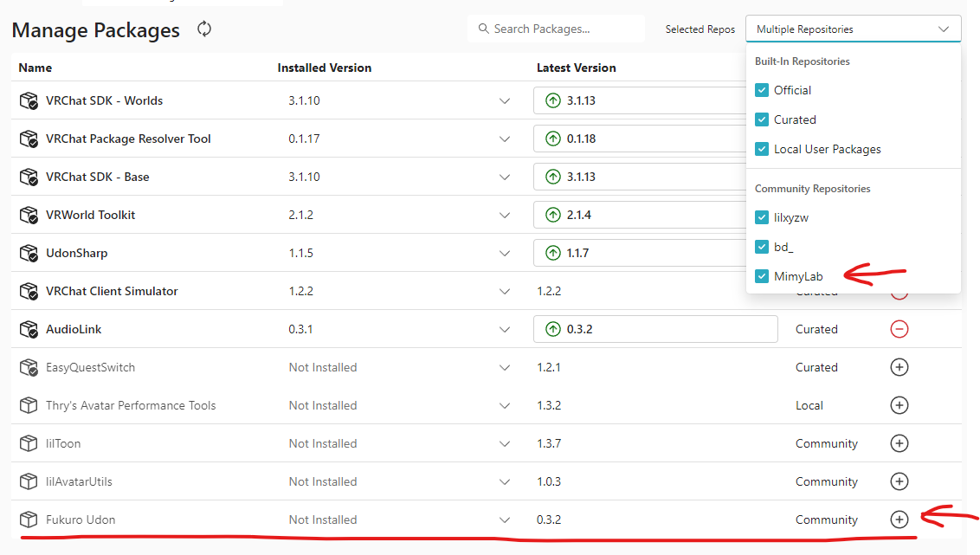This screenshot has height=555, width=980.
Task: Click the Name column header
Action: coord(35,68)
